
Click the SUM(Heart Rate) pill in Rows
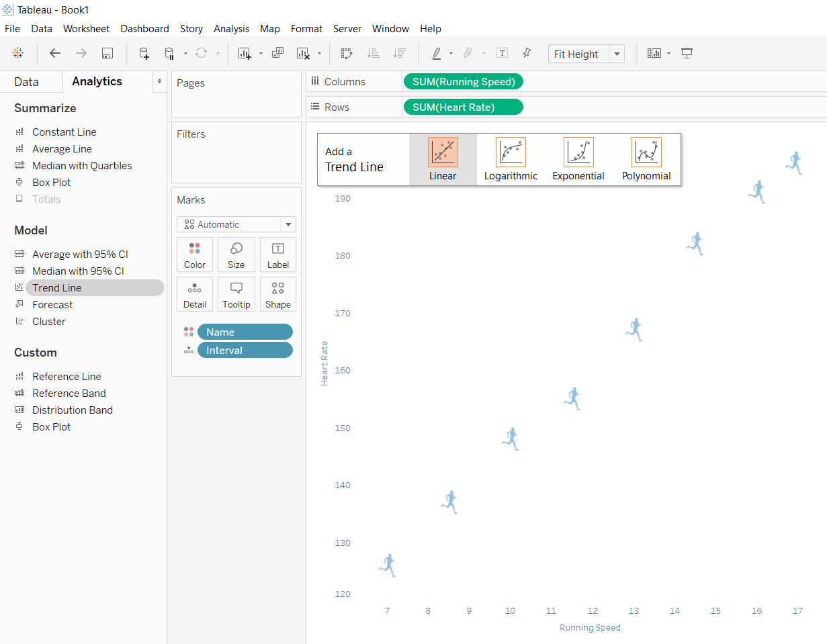click(x=462, y=107)
